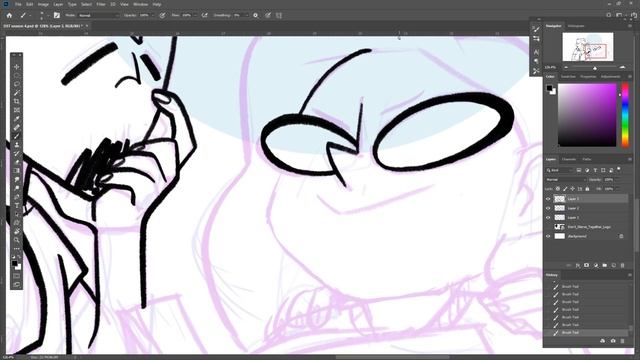640x360 pixels.
Task: Toggle lock transparent pixels
Action: click(558, 189)
